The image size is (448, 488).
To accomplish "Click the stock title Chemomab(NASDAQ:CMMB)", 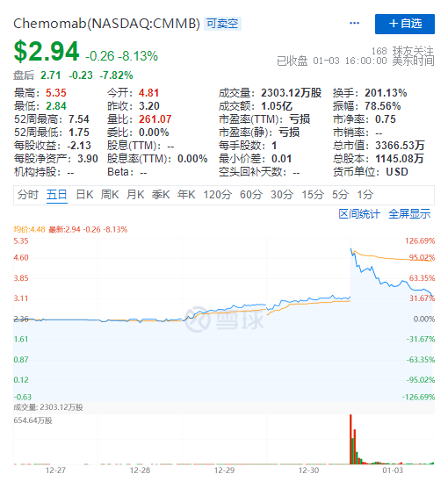I will pyautogui.click(x=106, y=24).
